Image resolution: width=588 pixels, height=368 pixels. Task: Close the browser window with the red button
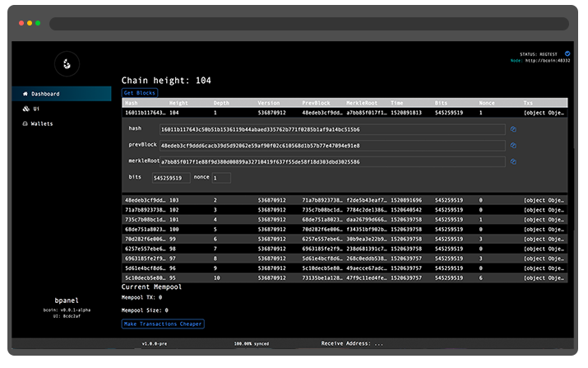coord(21,23)
